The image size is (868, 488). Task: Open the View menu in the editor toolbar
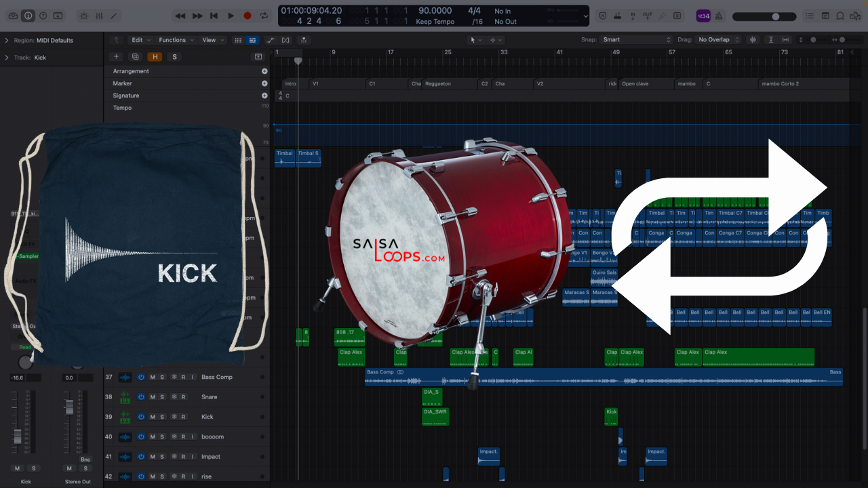(211, 40)
